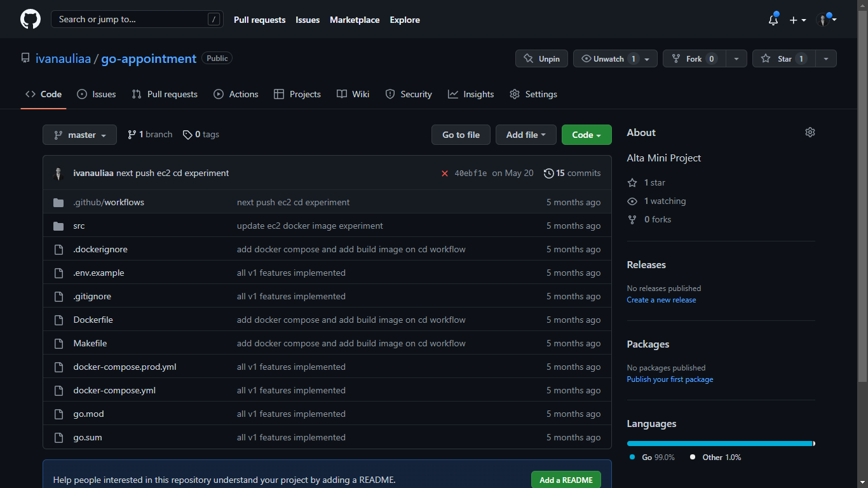Click Go 99.0% language entry
Viewport: 868px width, 488px height.
click(x=653, y=457)
